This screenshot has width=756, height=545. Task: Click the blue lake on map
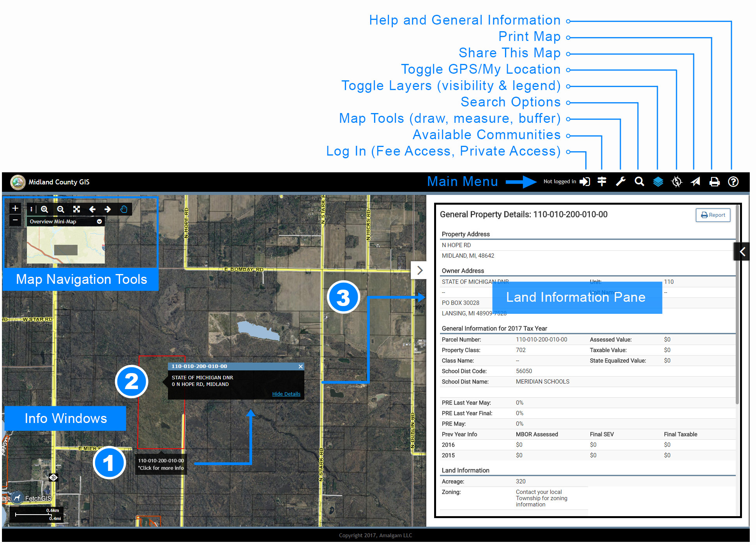pos(259,331)
